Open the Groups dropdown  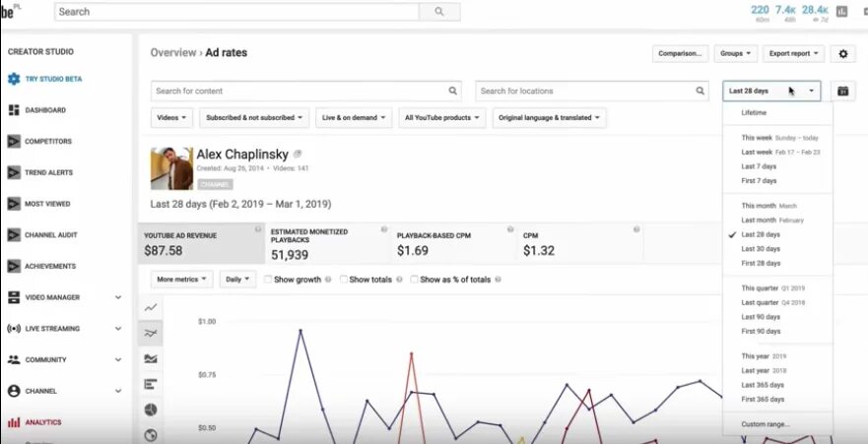pos(735,53)
